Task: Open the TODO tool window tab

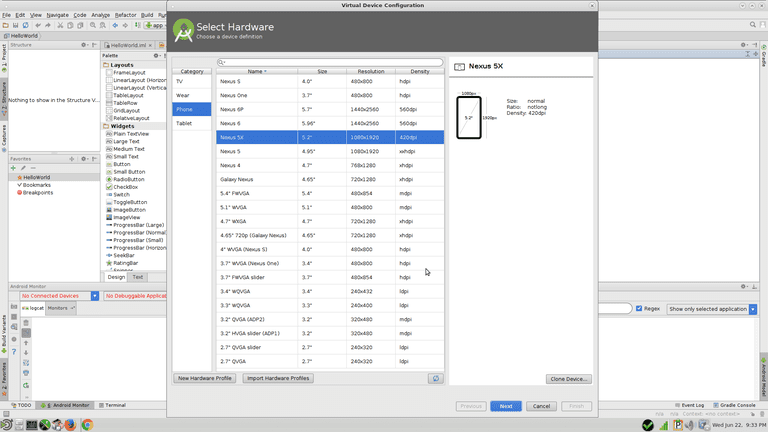Action: [x=22, y=406]
